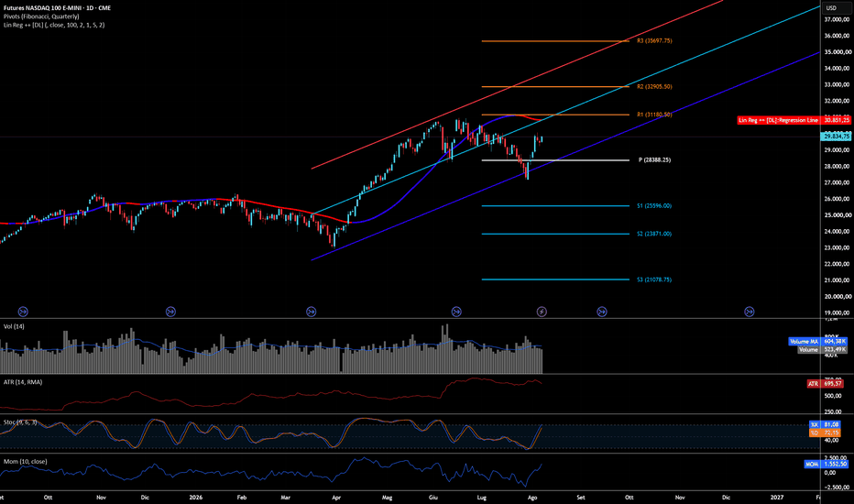Viewport: 854px width, 504px height.
Task: Click the MOM 1.552,50 value label
Action: pos(827,465)
